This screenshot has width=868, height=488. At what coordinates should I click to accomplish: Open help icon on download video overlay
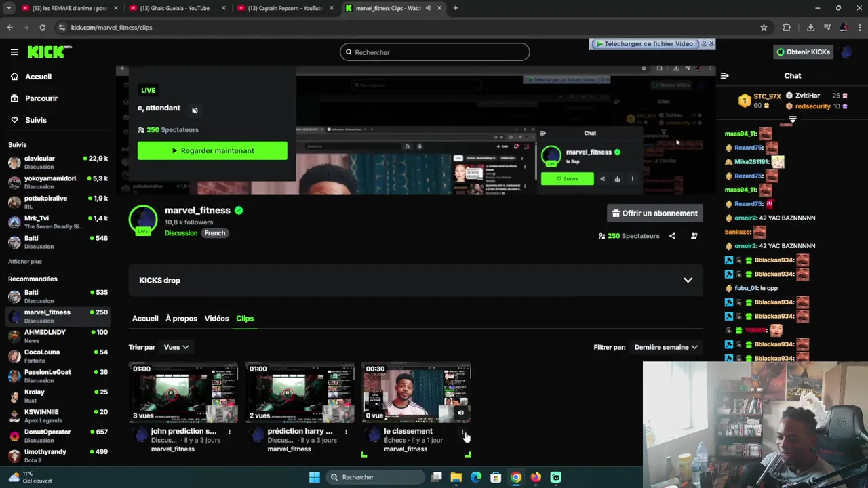703,43
